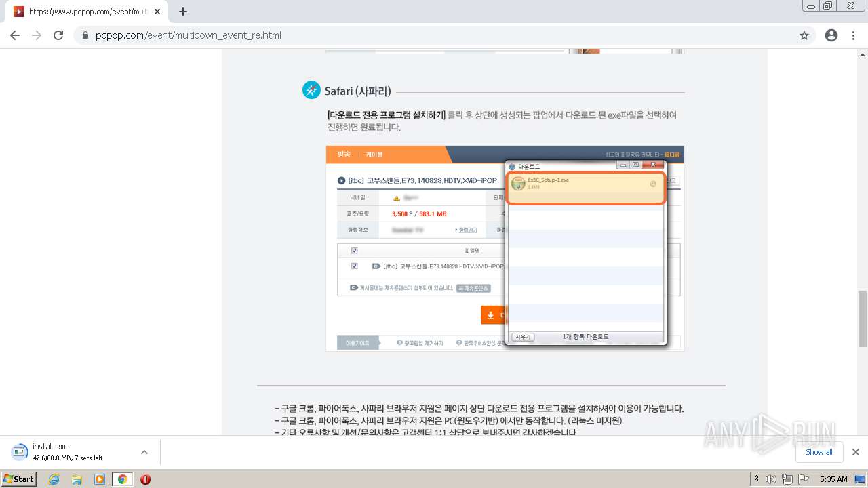Click the install.exe file icon
The height and width of the screenshot is (488, 868).
click(20, 452)
